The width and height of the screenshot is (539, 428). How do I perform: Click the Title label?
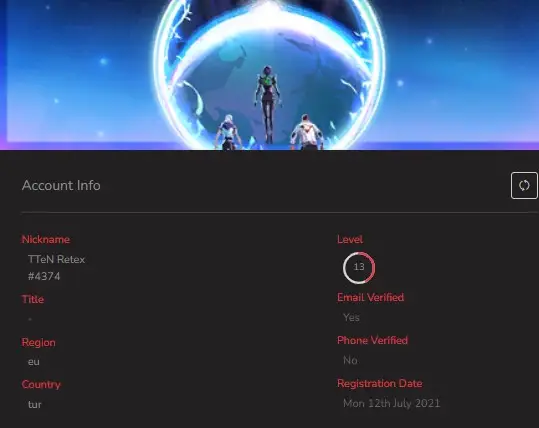(33, 299)
